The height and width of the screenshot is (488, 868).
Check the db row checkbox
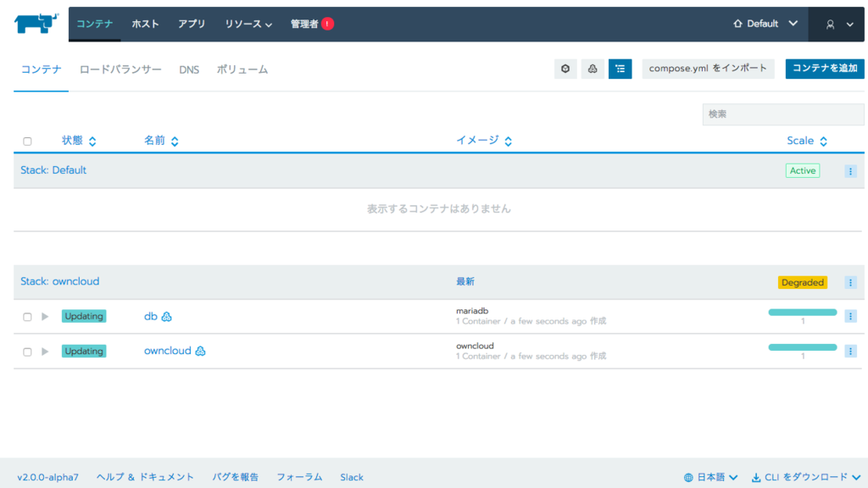pos(27,317)
